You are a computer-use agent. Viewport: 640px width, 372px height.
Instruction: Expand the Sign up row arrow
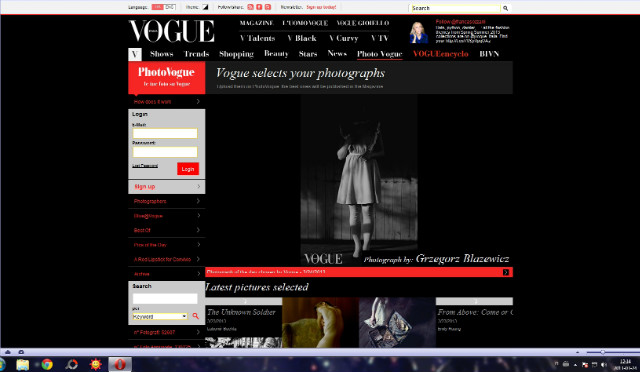[x=198, y=187]
